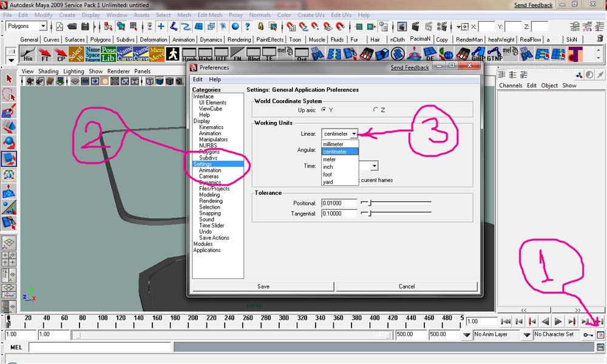Set Up axis to Y
Screen dimensions: 607x364
(x=324, y=110)
